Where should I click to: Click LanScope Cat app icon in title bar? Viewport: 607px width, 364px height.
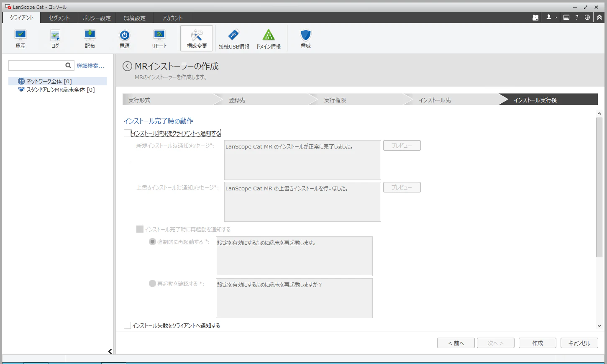click(x=8, y=7)
